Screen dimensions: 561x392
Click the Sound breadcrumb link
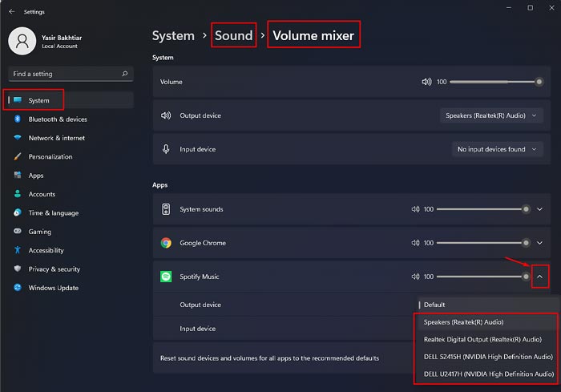pos(233,35)
